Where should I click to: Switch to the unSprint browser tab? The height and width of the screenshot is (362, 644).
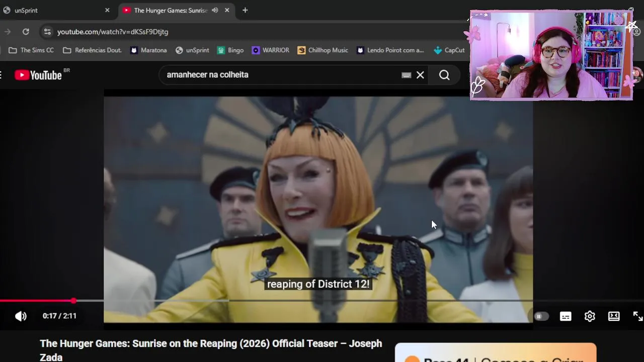pyautogui.click(x=55, y=10)
